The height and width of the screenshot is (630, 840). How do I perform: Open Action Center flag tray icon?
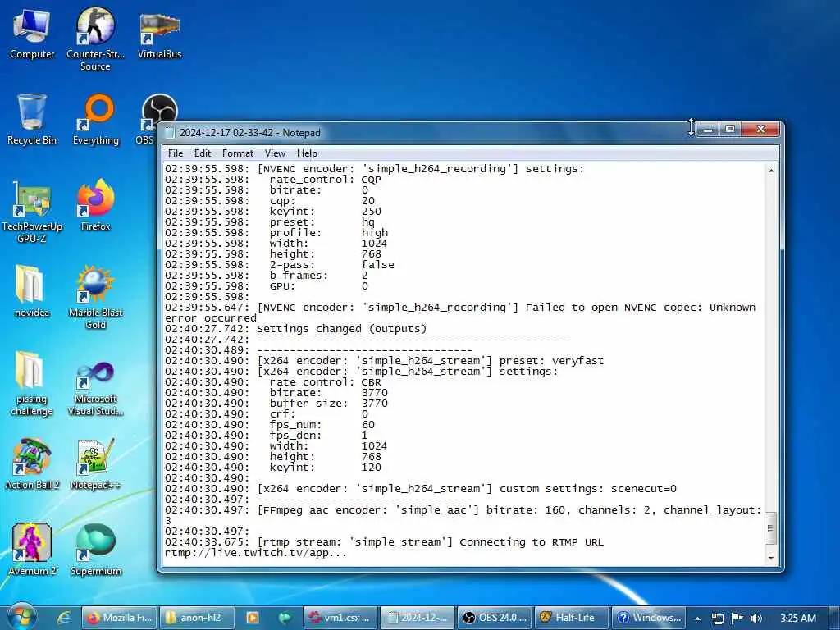(x=737, y=618)
